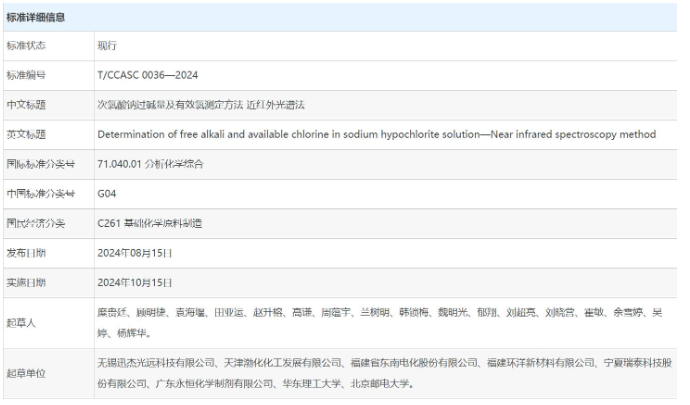Viewport: 690px width, 405px height.
Task: Select standard number T/CCASC 0036—2024
Action: pos(147,75)
